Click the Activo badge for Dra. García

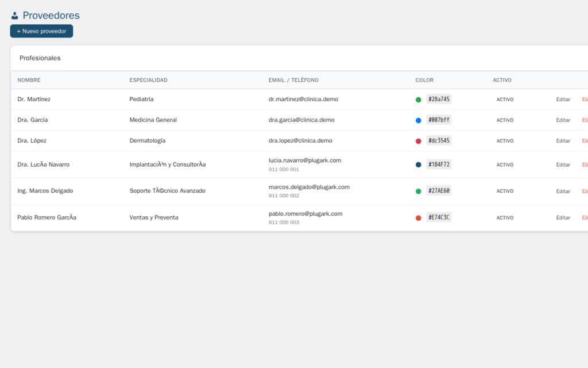(505, 120)
